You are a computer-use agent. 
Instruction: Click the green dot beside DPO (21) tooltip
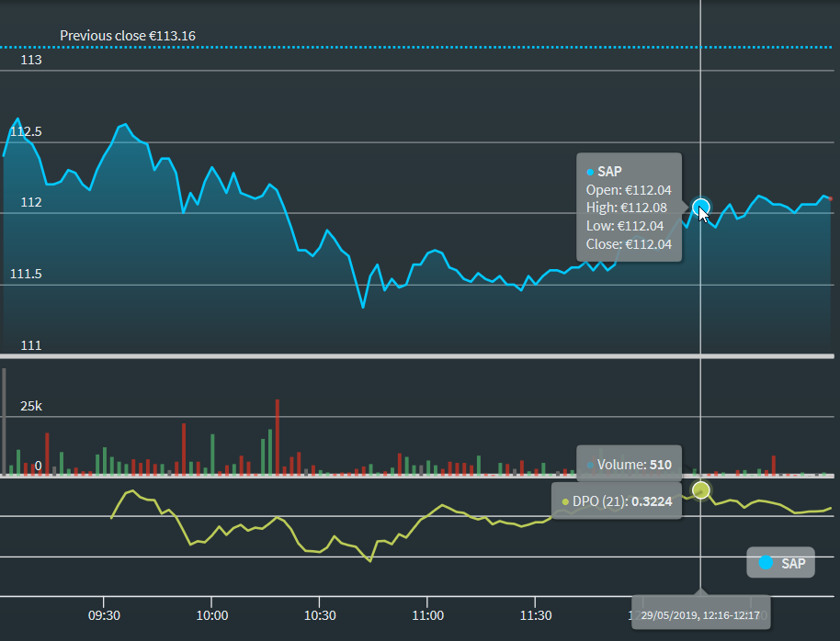565,501
